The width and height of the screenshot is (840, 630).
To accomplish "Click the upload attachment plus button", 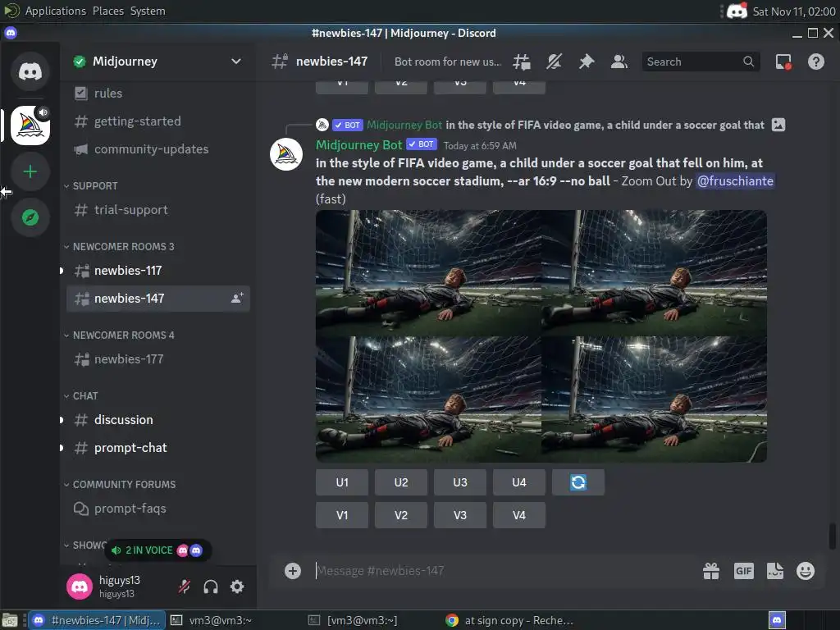I will point(293,571).
